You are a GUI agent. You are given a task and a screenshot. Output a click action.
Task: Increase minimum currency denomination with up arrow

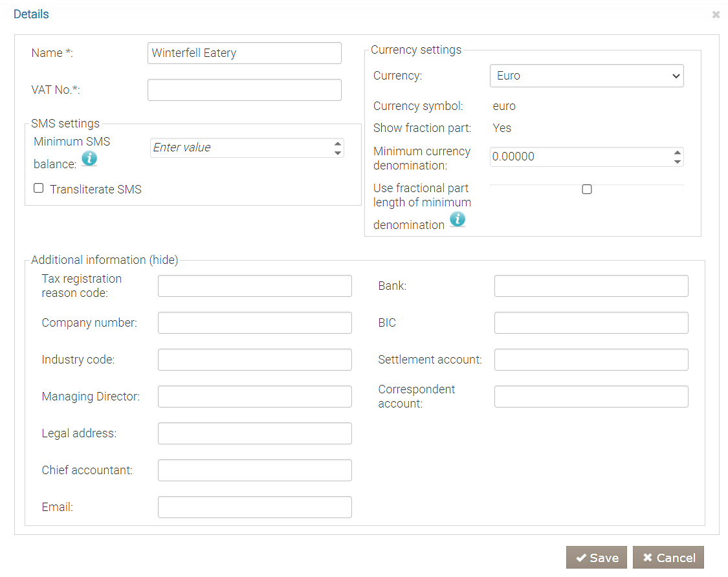677,153
